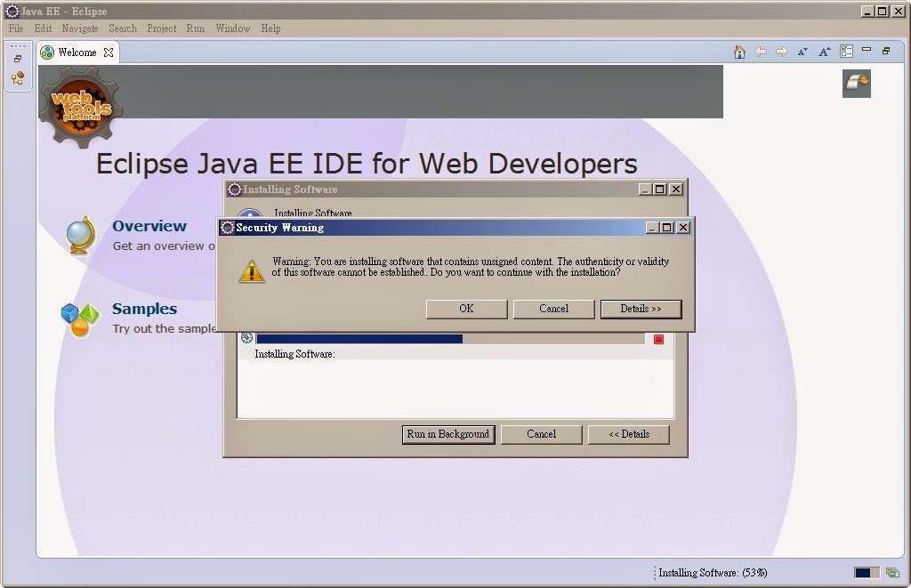This screenshot has height=588, width=911.
Task: Open the Run menu
Action: coord(195,28)
